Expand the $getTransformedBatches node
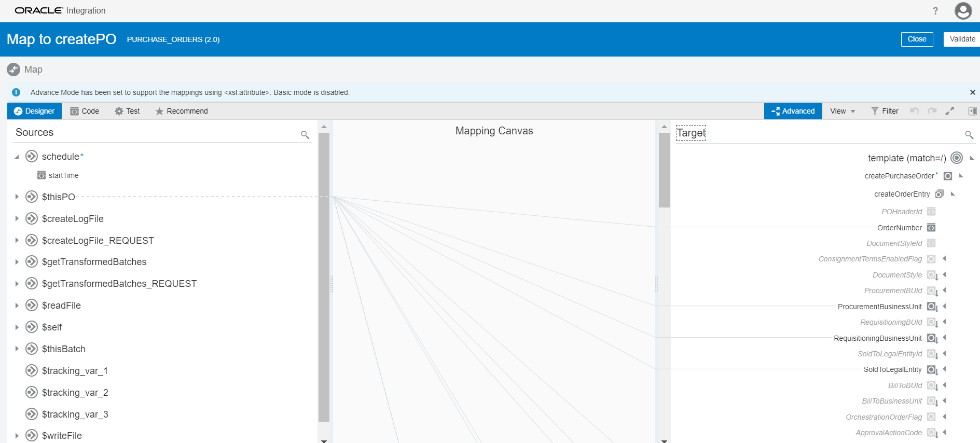The width and height of the screenshot is (980, 443). coord(17,262)
